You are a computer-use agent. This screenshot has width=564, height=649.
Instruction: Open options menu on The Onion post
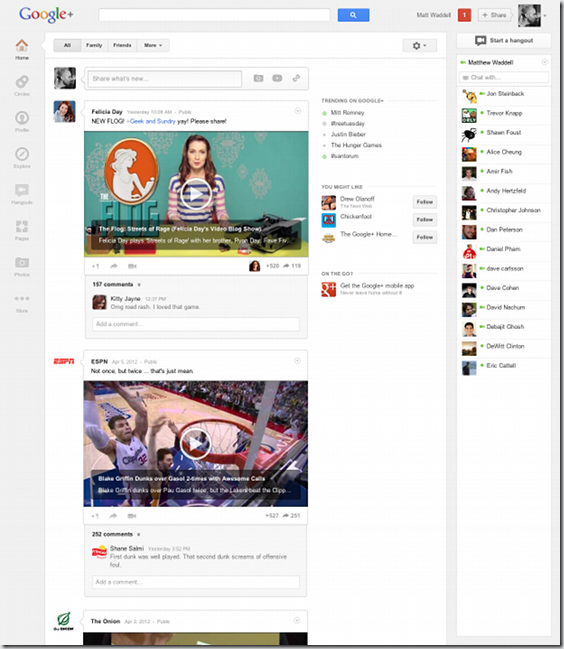pyautogui.click(x=297, y=620)
